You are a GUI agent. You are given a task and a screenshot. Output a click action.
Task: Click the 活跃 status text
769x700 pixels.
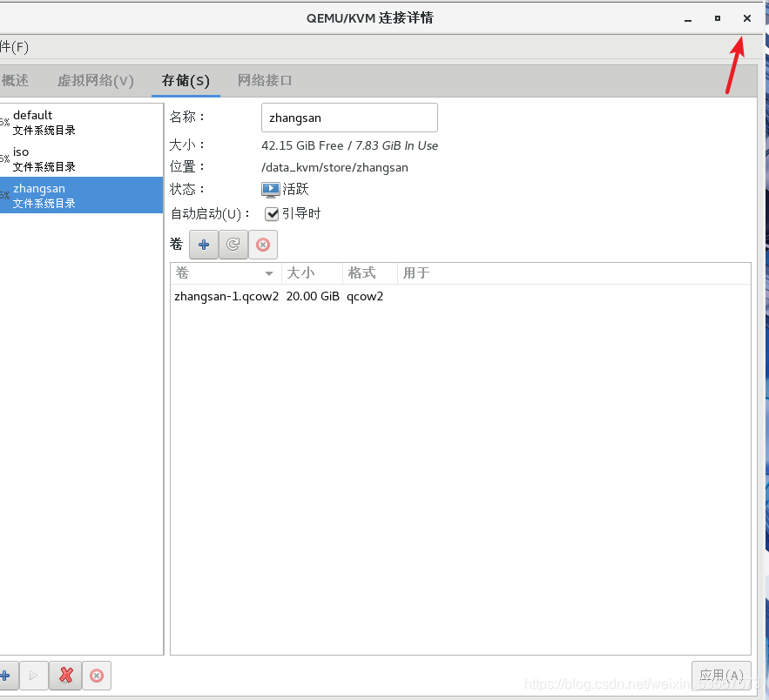(295, 189)
